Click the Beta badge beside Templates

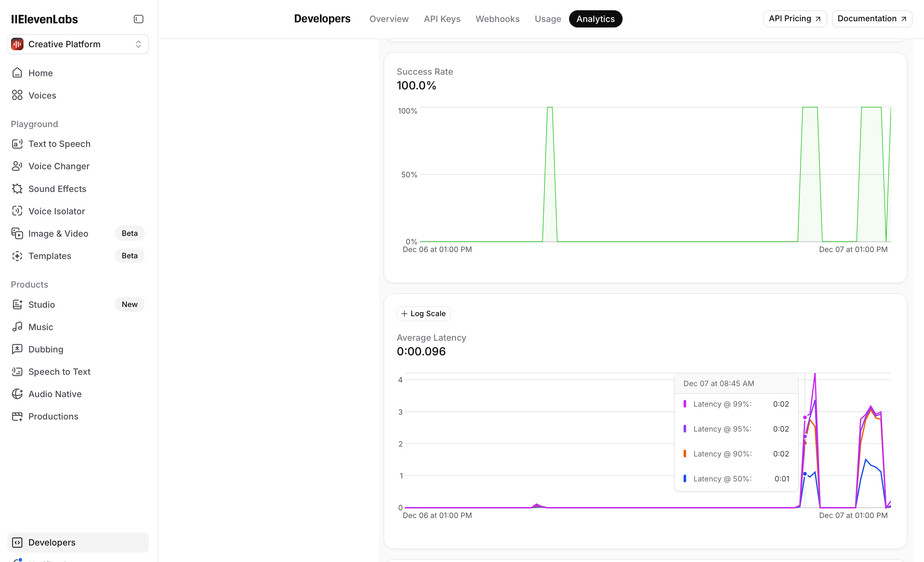pyautogui.click(x=129, y=255)
